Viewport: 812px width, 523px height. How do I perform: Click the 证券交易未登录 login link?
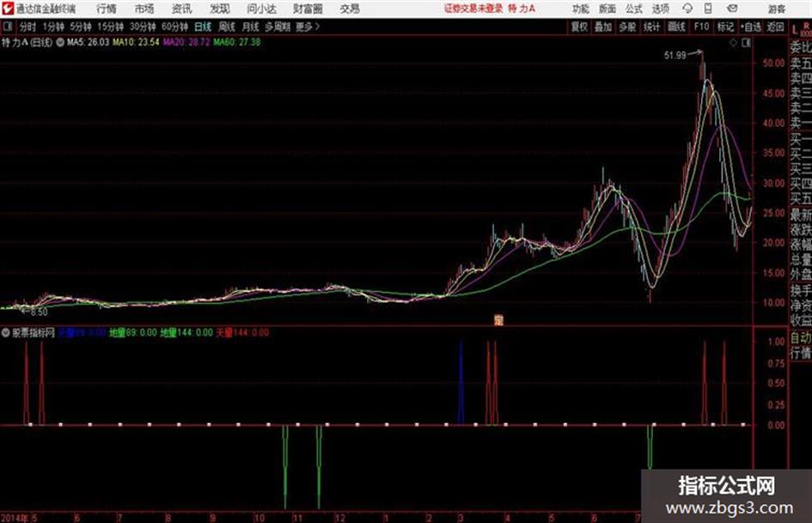(473, 9)
